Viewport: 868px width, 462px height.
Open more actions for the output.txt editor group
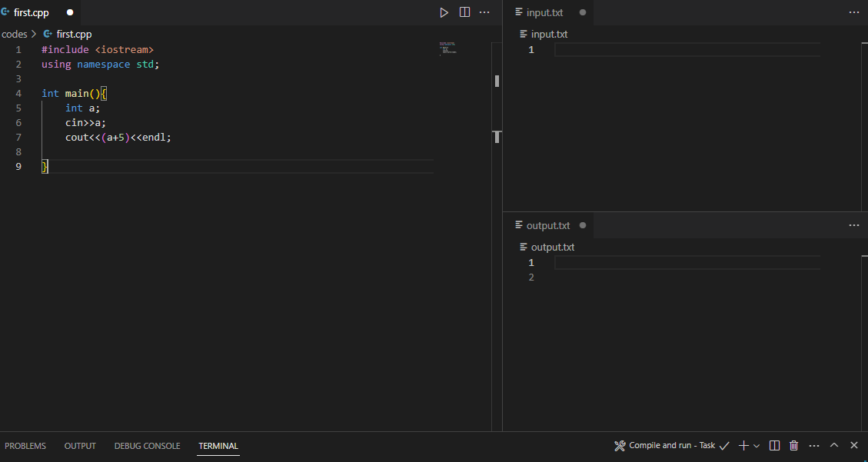coord(854,225)
